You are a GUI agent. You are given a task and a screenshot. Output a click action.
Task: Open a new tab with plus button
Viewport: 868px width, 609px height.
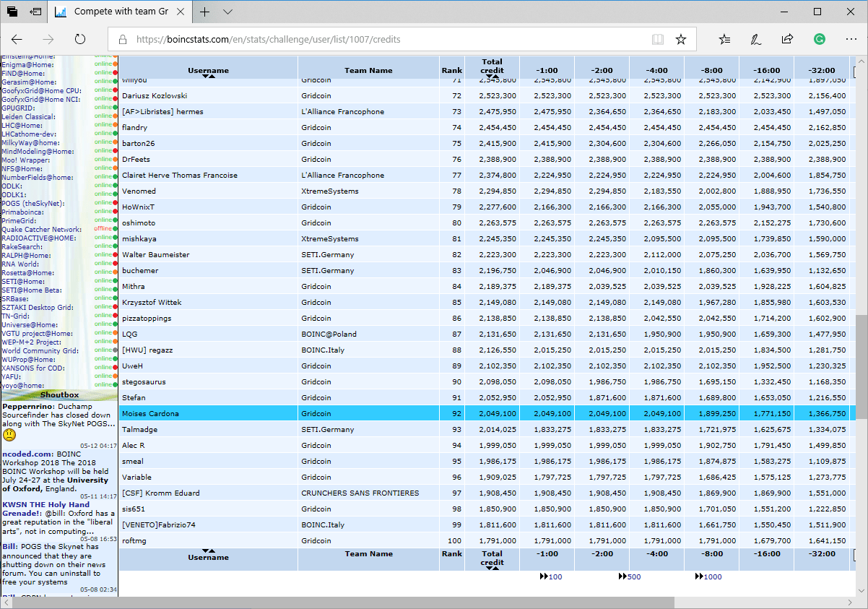(205, 12)
